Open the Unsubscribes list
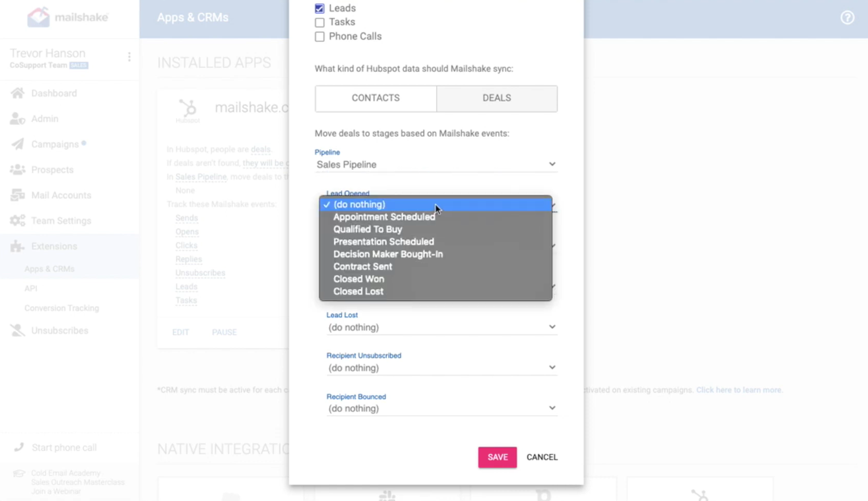 tap(59, 330)
